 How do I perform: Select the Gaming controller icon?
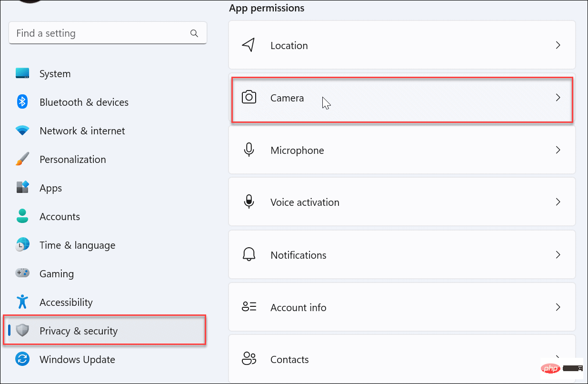tap(22, 273)
